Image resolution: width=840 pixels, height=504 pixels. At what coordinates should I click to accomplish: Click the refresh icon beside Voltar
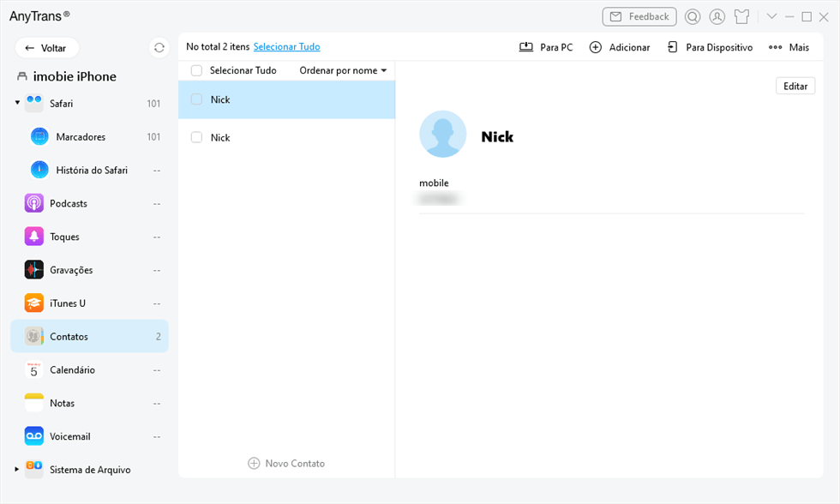159,48
